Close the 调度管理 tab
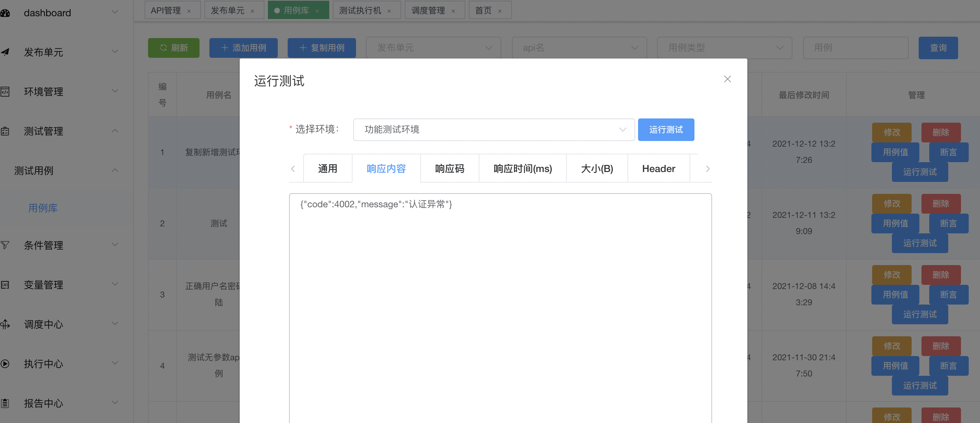The width and height of the screenshot is (980, 423). 453,11
